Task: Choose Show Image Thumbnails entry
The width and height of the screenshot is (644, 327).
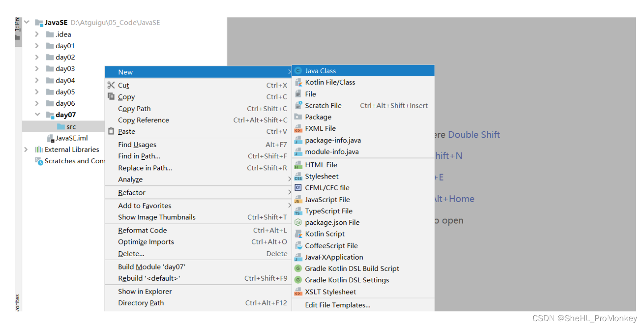Action: click(198, 217)
